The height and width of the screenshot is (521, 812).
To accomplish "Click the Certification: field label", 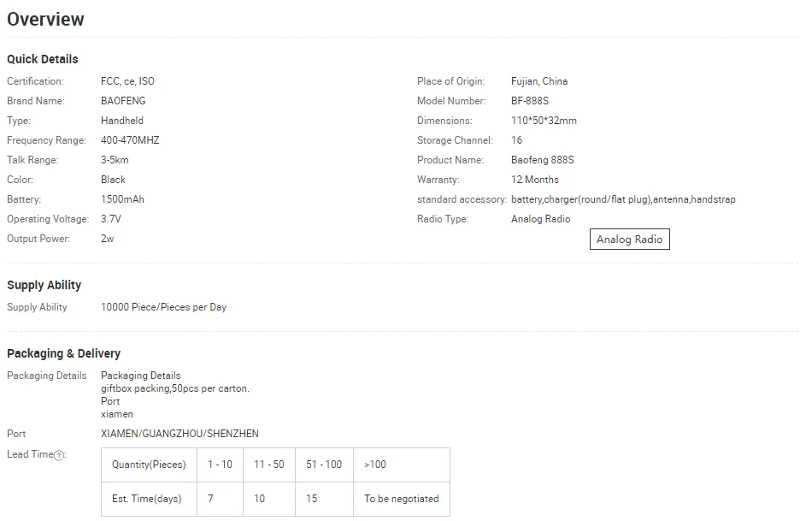I will [35, 81].
